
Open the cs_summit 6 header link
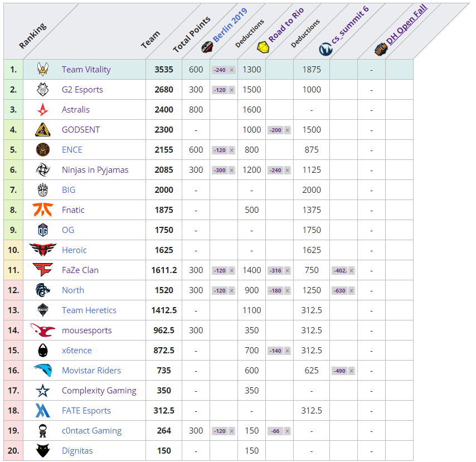point(349,25)
